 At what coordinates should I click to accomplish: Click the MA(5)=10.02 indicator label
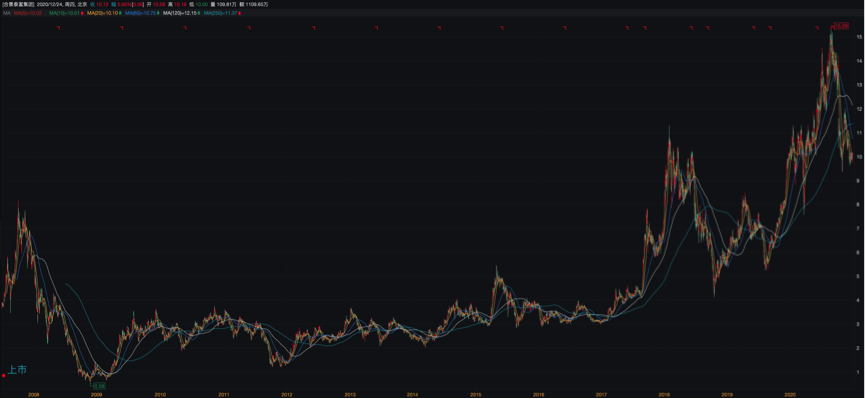click(x=28, y=13)
